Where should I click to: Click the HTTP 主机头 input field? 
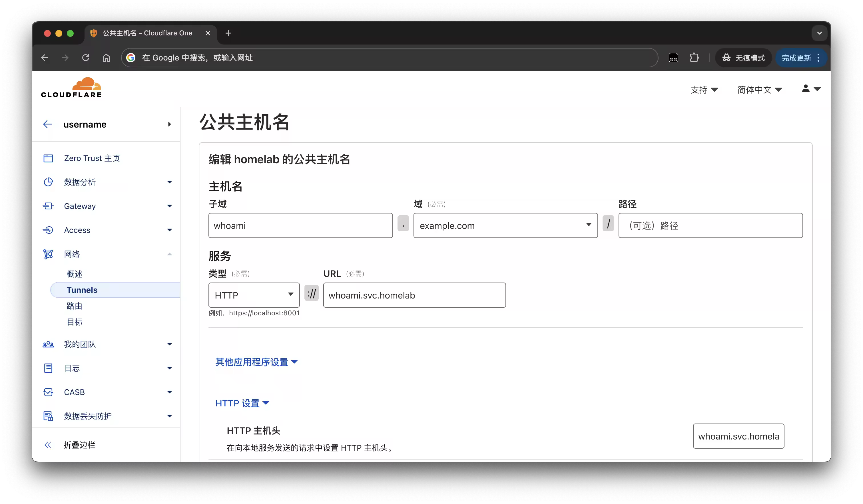click(738, 436)
